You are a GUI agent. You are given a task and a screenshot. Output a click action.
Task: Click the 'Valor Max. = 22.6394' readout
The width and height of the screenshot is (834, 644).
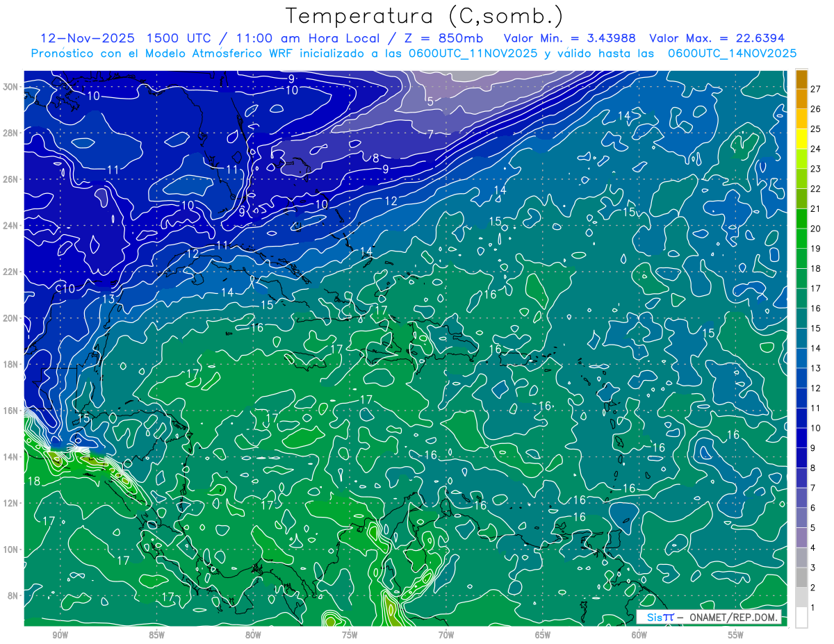tap(717, 38)
